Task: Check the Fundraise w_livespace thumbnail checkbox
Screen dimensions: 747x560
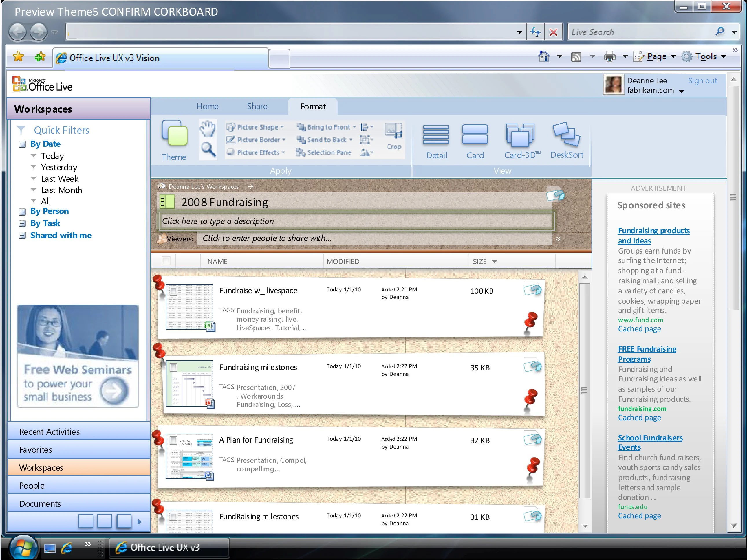Action: pyautogui.click(x=174, y=291)
